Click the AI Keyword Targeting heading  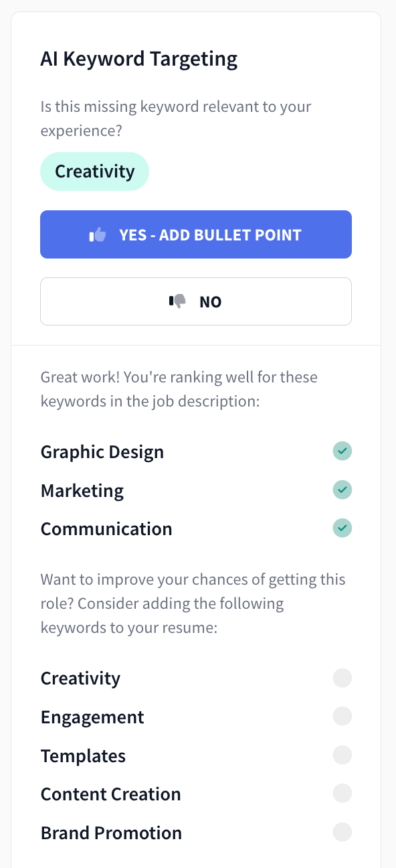tap(138, 59)
